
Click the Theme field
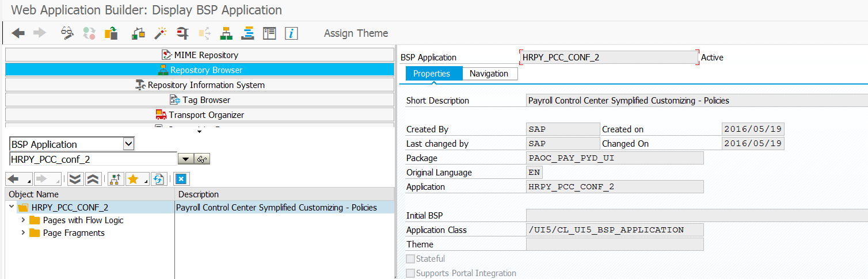coord(615,244)
